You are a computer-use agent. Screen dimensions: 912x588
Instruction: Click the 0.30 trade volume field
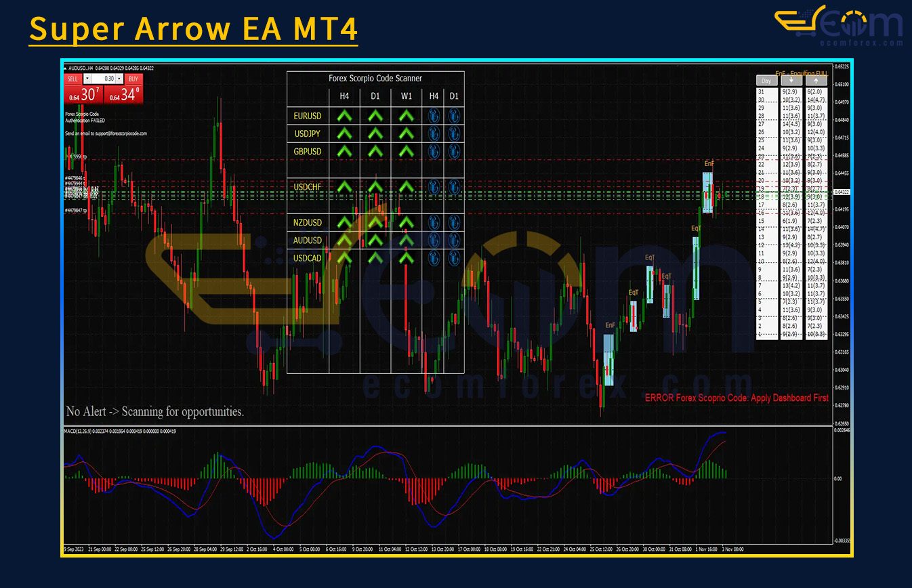coord(103,79)
